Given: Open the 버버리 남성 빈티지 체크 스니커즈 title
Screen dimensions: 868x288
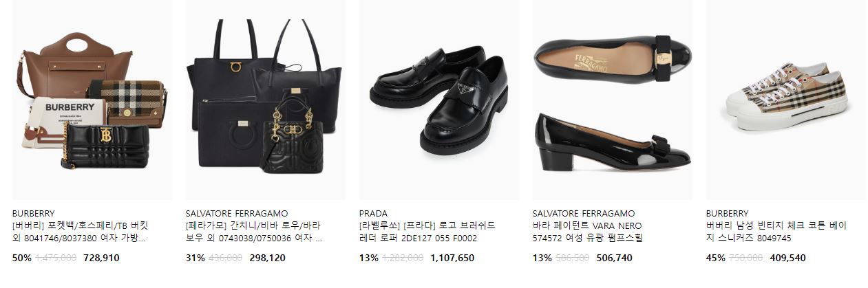Looking at the screenshot, I should click(x=776, y=232).
